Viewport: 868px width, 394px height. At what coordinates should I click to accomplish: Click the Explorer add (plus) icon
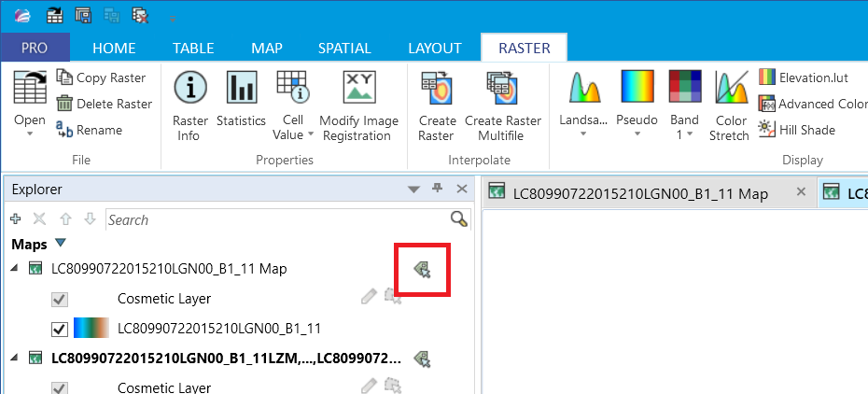click(16, 219)
